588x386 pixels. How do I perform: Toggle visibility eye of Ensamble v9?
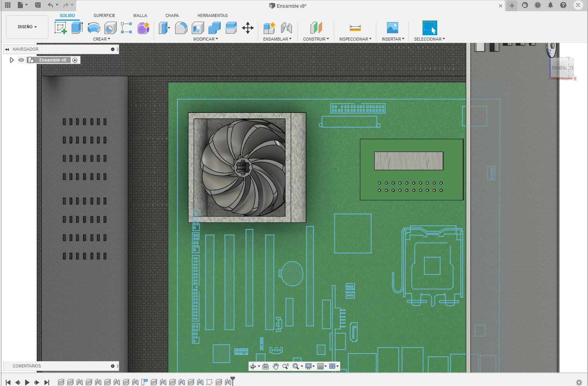coord(21,60)
